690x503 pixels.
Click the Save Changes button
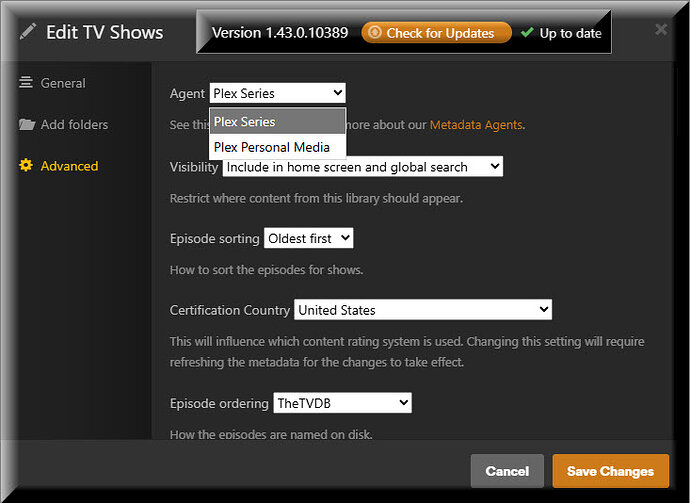point(610,471)
